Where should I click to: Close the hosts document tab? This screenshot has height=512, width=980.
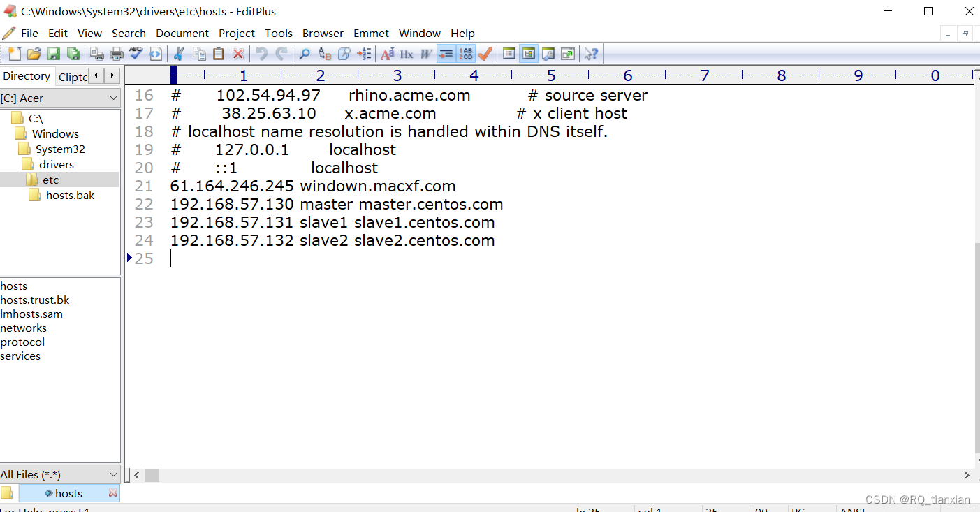(113, 493)
